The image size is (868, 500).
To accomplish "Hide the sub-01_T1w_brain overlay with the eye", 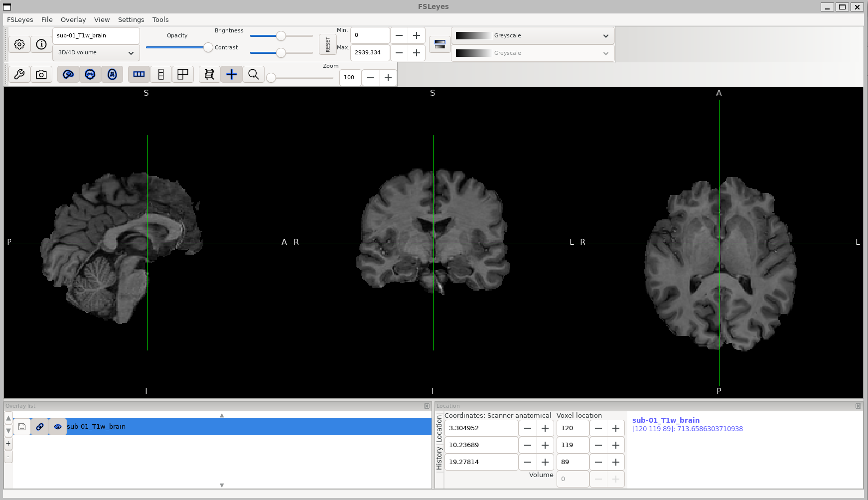I will [x=58, y=427].
